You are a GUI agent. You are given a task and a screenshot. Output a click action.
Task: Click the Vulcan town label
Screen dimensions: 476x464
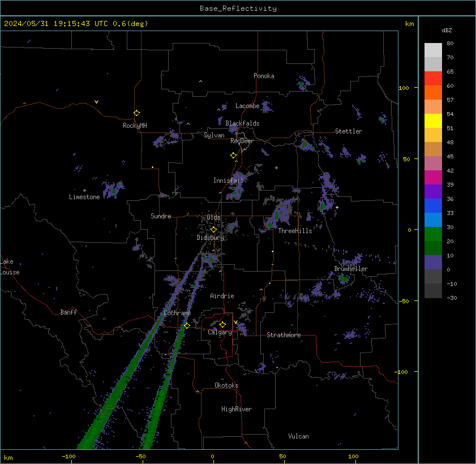298,436
